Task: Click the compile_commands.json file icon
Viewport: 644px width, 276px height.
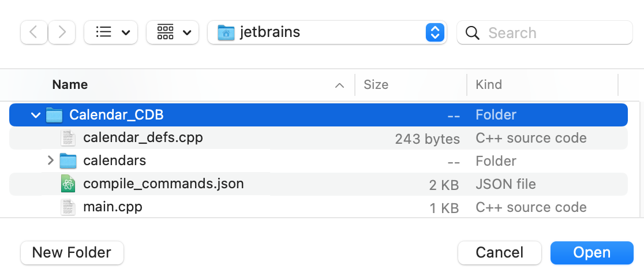Action: click(x=69, y=184)
